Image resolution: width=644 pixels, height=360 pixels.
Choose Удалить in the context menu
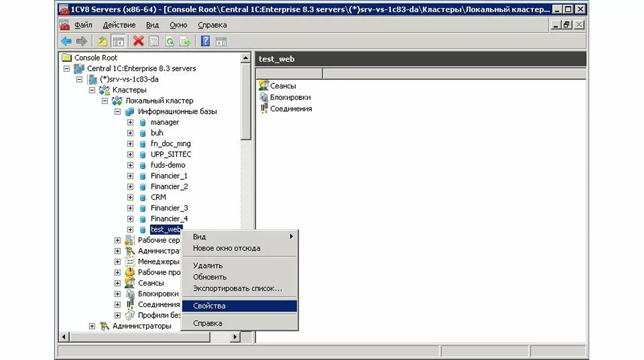coord(239,266)
